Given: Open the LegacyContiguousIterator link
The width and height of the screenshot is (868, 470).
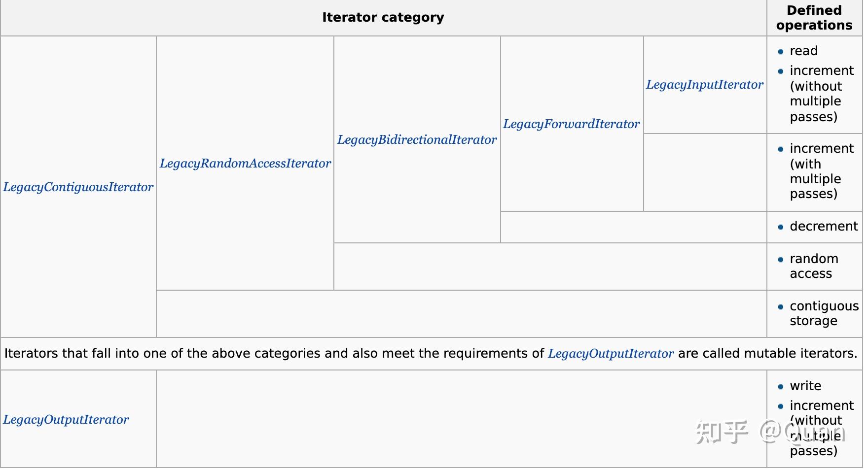Looking at the screenshot, I should point(78,187).
